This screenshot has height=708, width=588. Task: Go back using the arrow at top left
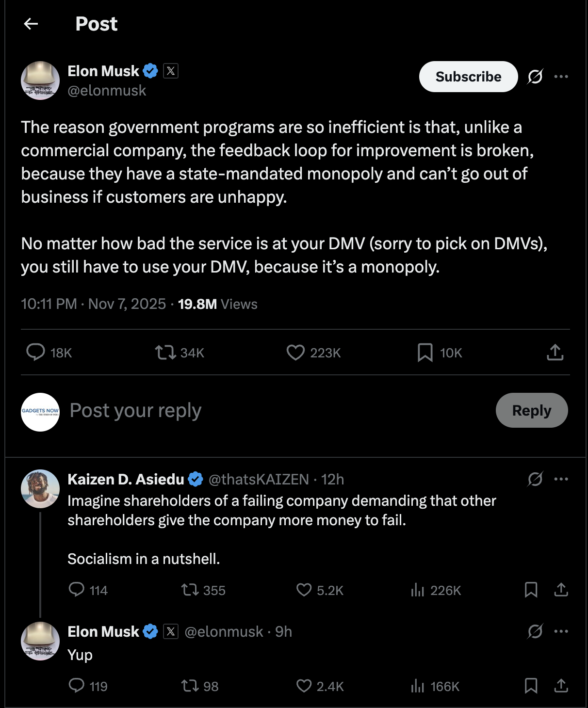(31, 24)
